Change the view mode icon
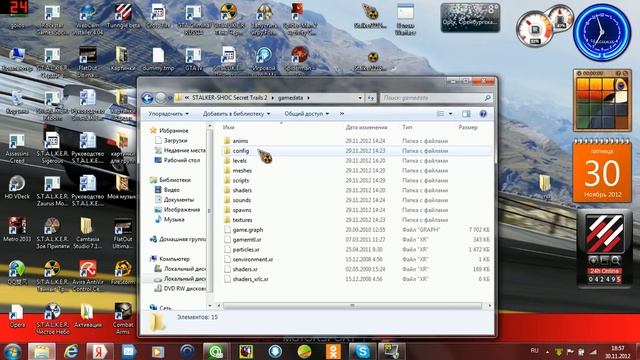The image size is (640, 360). pos(440,114)
